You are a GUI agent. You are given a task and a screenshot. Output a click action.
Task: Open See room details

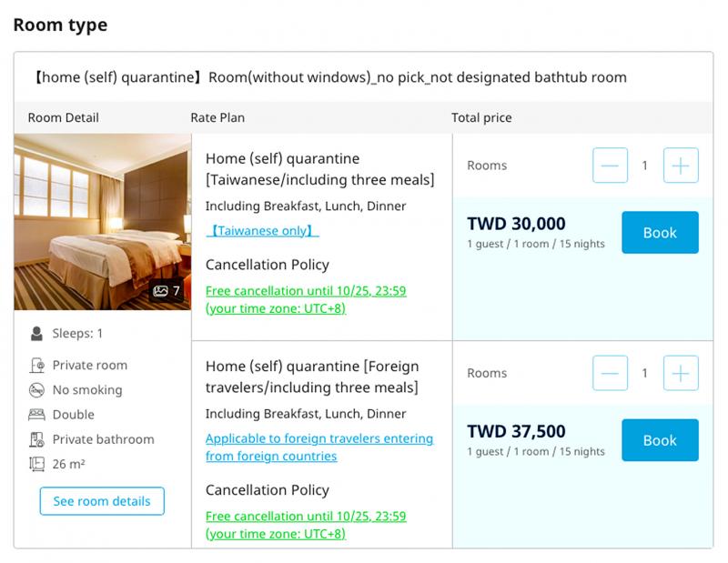(102, 501)
